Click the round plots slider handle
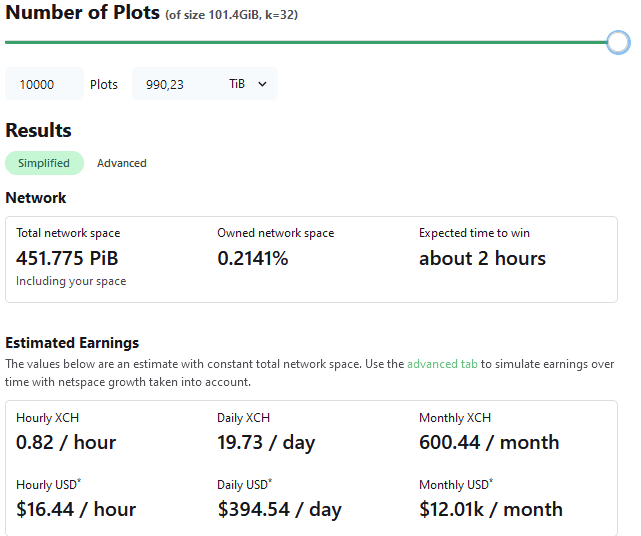Viewport: 641px width, 536px height. (618, 42)
